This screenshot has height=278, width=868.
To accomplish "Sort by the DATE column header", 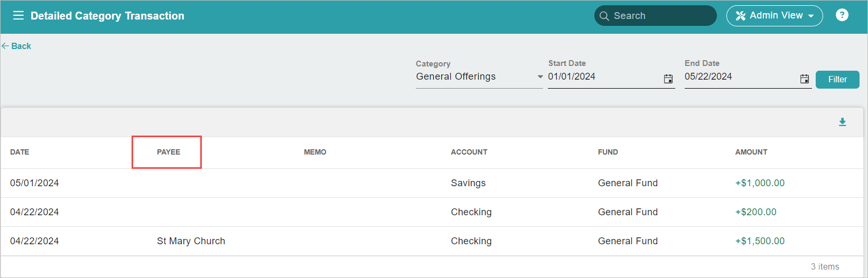I will click(20, 152).
